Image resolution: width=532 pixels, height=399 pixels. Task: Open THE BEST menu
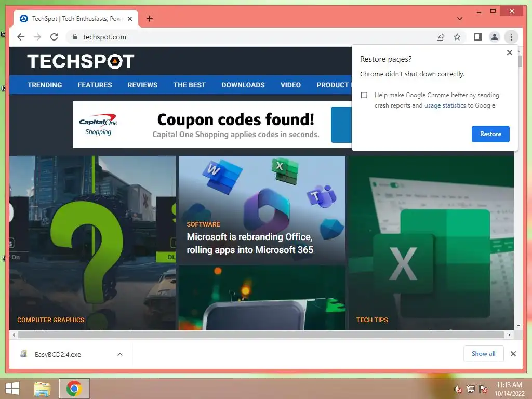point(189,85)
